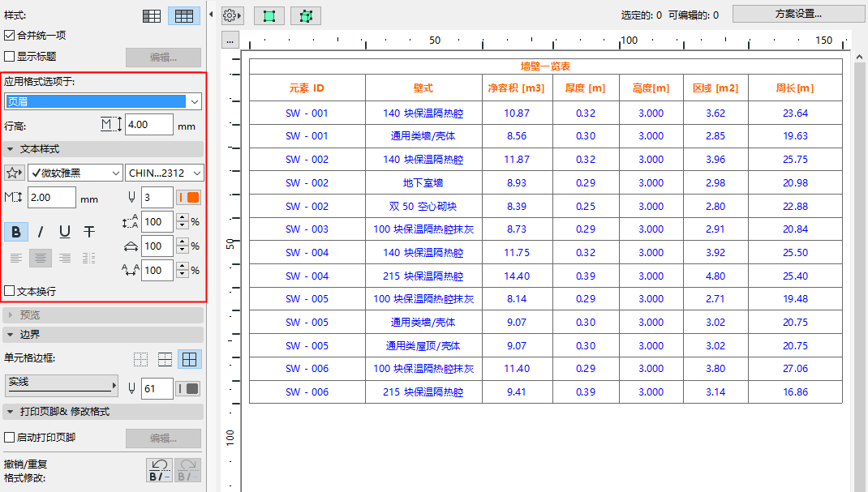Click the row height icon
The height and width of the screenshot is (492, 868).
click(111, 124)
